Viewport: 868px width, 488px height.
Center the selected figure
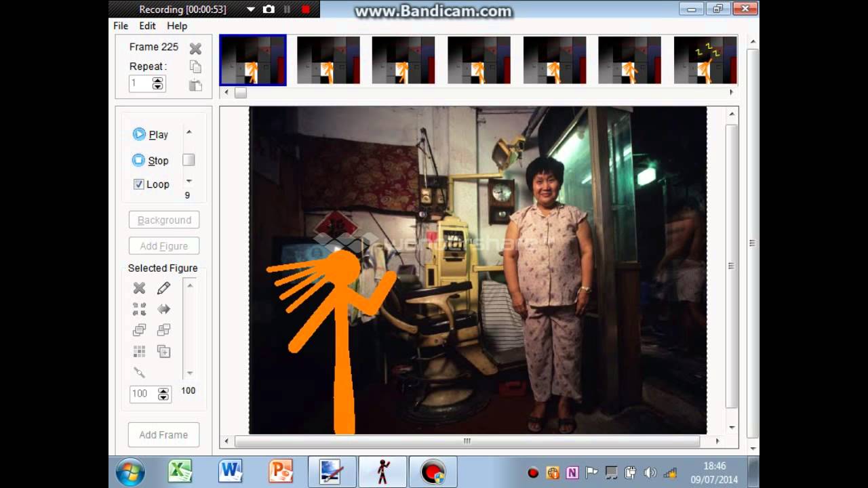click(x=139, y=309)
